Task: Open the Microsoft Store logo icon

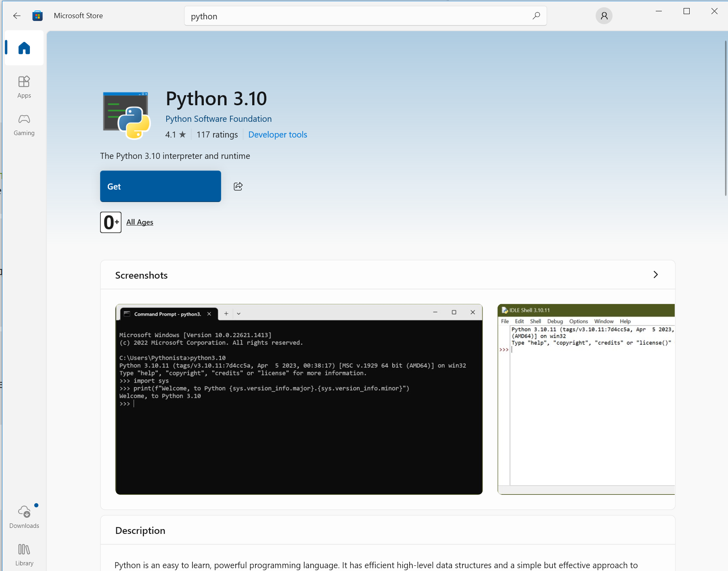Action: pos(38,16)
